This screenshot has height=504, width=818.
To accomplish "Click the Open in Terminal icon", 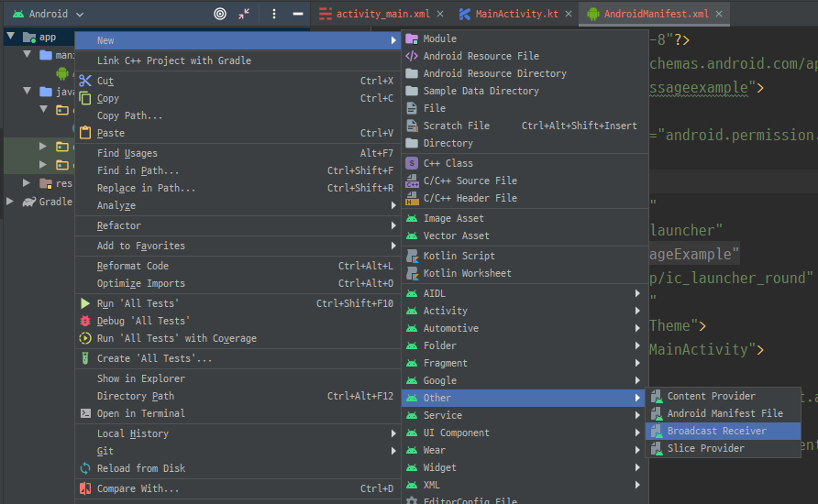I will 85,413.
